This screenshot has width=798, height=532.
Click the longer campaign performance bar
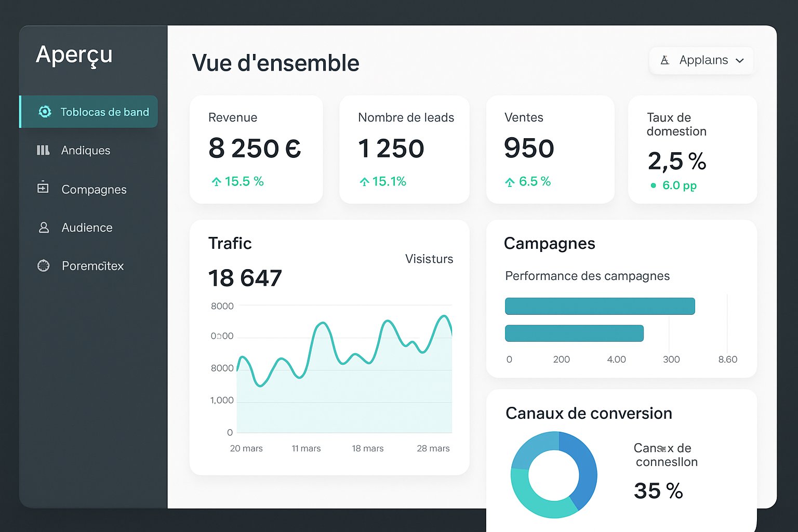[x=600, y=306]
